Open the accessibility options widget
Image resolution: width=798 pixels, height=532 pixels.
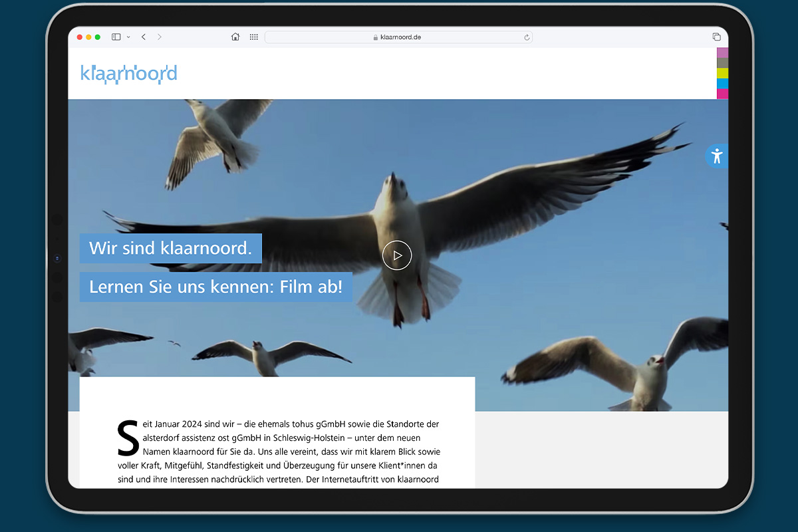click(716, 156)
